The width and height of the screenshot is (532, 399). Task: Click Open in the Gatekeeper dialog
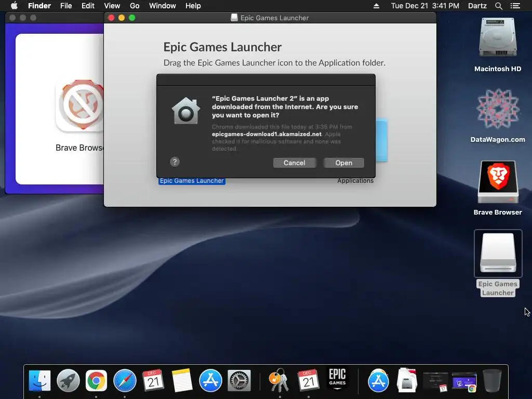click(x=344, y=163)
